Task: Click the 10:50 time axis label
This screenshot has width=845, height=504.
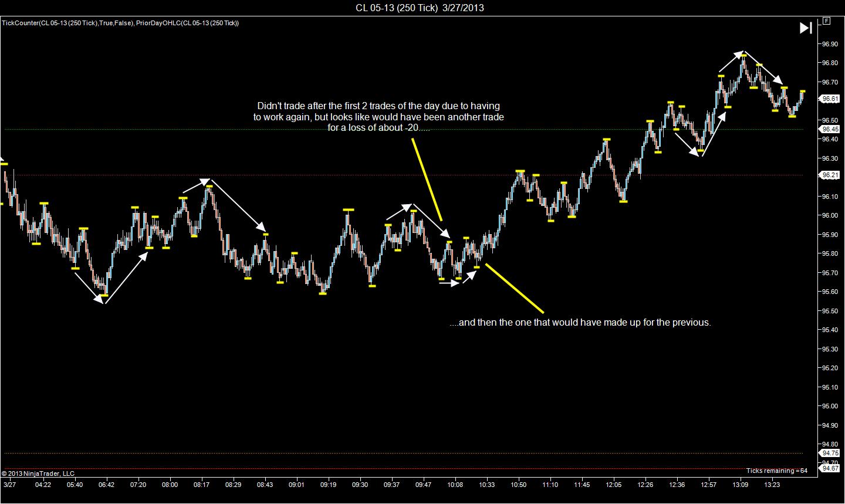Action: point(518,485)
